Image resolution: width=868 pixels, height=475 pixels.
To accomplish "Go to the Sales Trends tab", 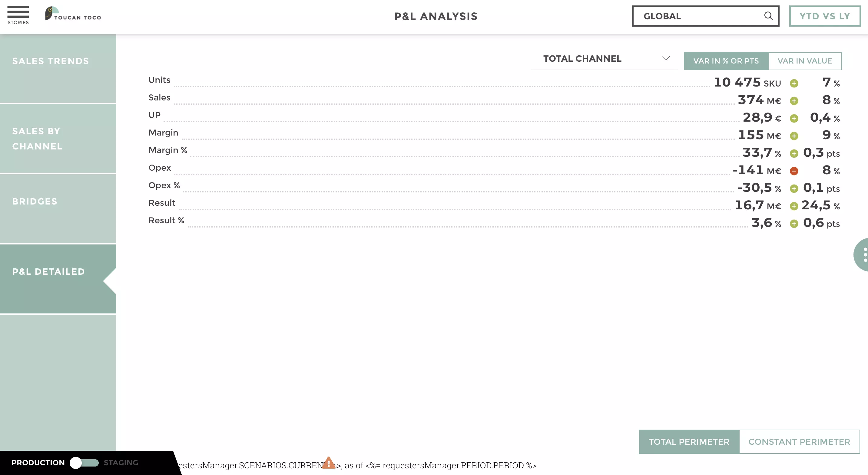I will tap(58, 68).
